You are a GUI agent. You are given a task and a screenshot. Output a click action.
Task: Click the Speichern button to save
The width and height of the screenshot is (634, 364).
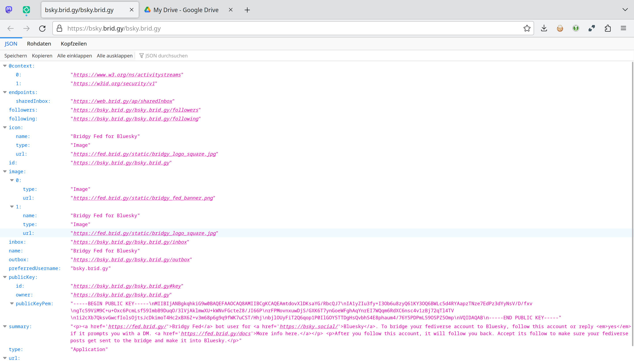(16, 56)
